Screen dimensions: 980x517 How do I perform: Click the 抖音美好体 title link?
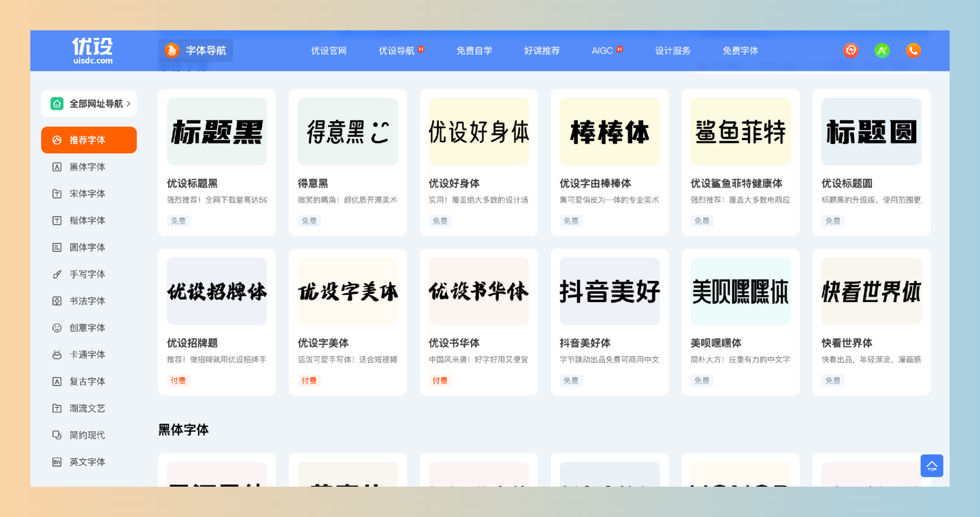[585, 344]
